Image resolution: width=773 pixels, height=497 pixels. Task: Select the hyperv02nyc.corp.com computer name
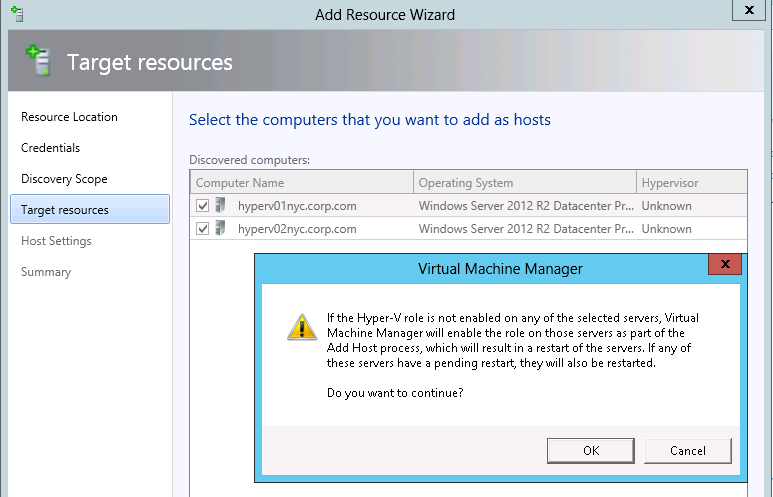tap(297, 229)
